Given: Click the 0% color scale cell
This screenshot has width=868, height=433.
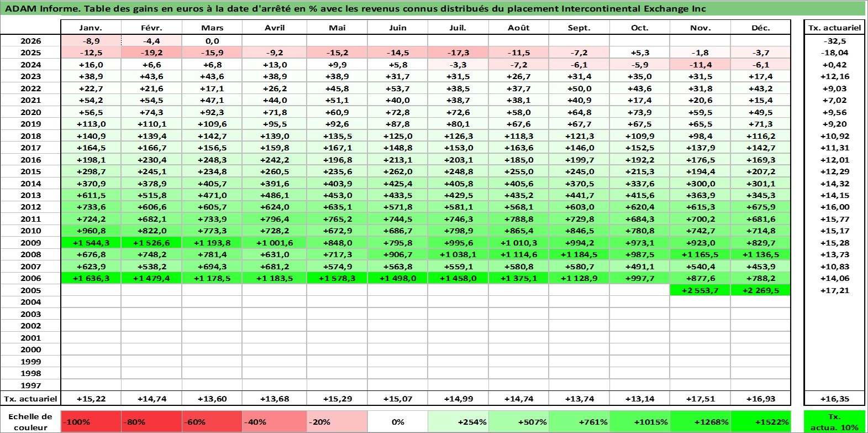Looking at the screenshot, I should click(x=398, y=422).
